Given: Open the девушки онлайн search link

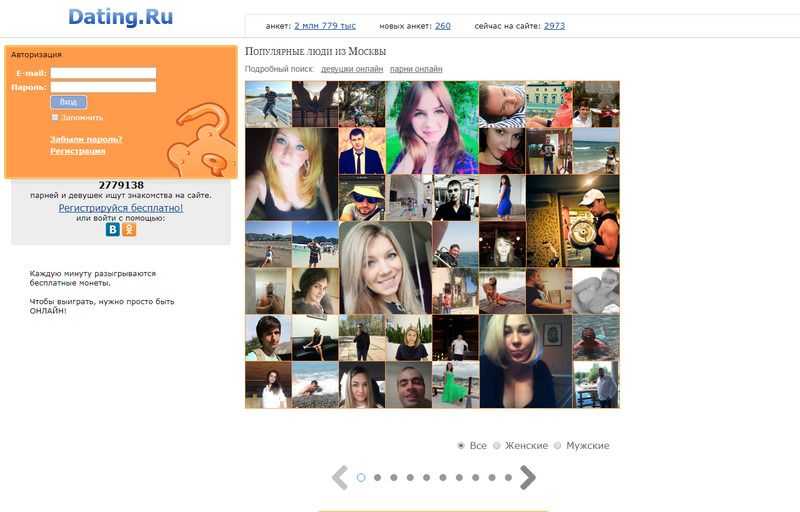Looking at the screenshot, I should [x=352, y=69].
